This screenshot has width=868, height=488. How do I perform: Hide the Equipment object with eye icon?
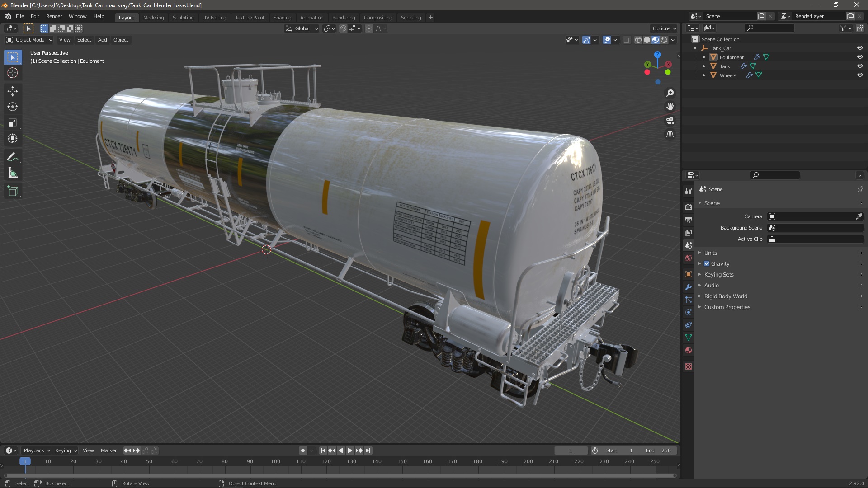[x=860, y=57]
